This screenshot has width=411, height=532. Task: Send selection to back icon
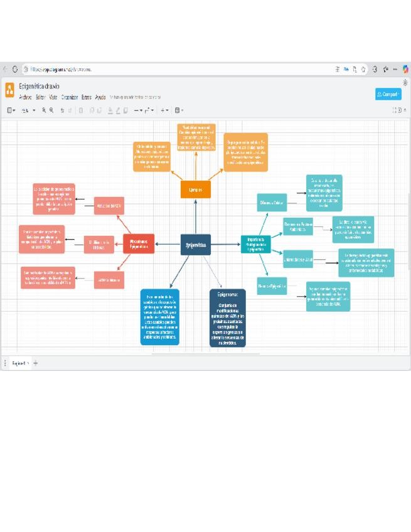pyautogui.click(x=99, y=110)
